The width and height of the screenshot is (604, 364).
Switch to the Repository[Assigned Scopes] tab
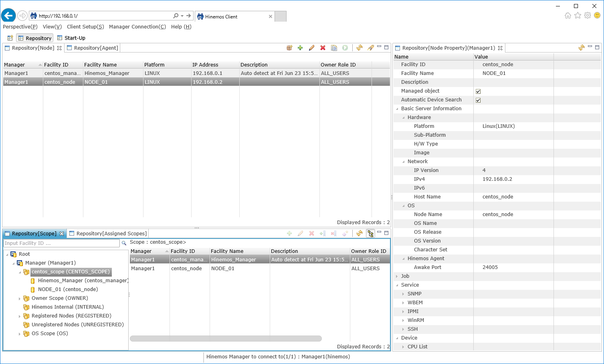pyautogui.click(x=108, y=233)
